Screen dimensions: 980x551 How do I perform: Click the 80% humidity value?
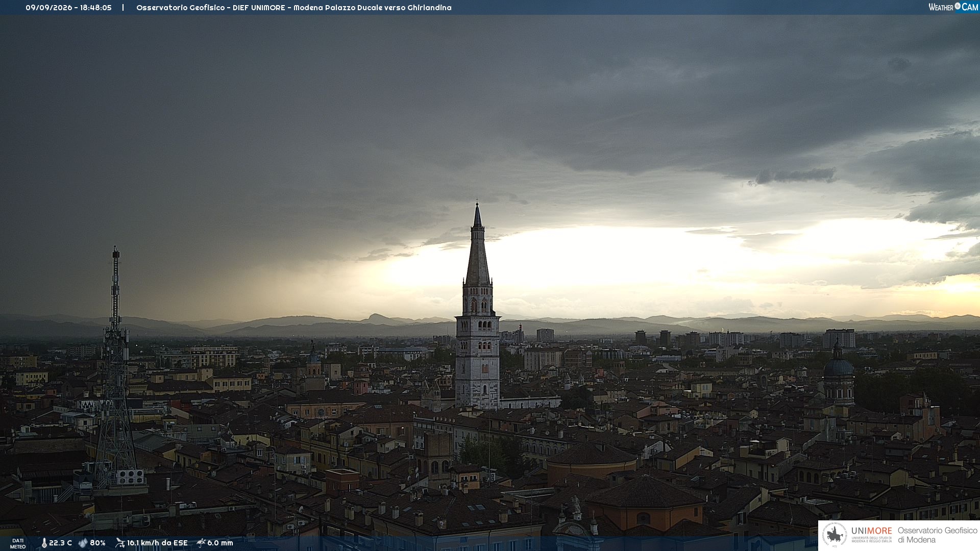point(97,543)
